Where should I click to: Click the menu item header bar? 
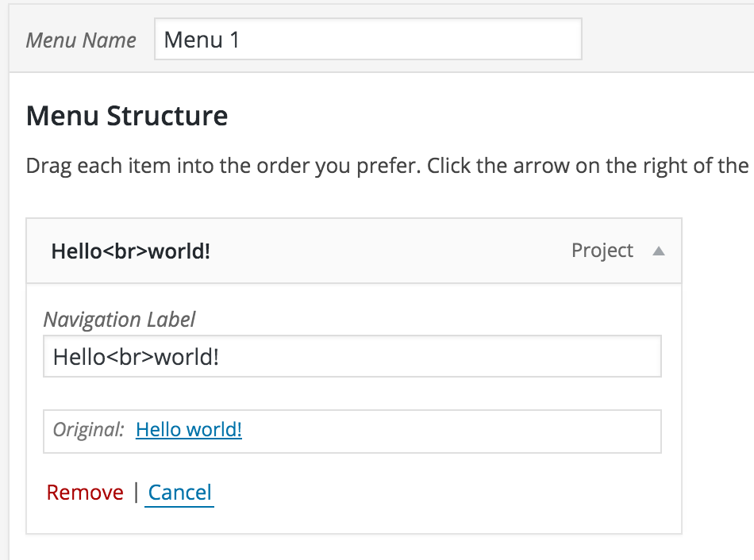tap(381, 251)
